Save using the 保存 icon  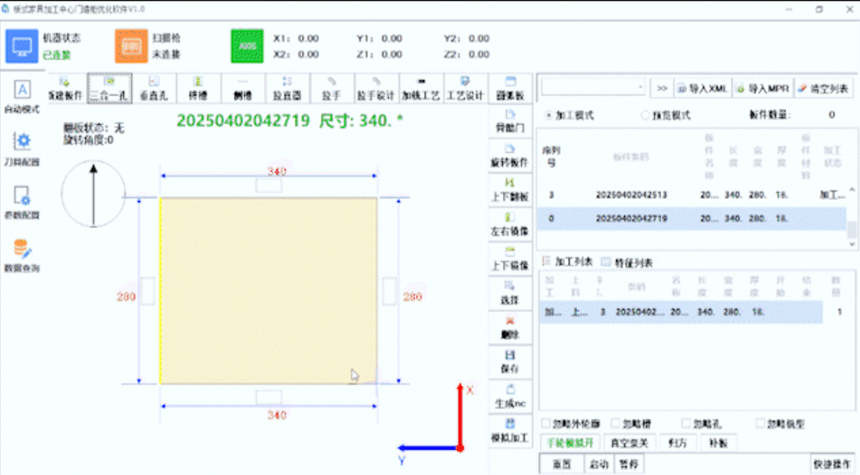509,360
